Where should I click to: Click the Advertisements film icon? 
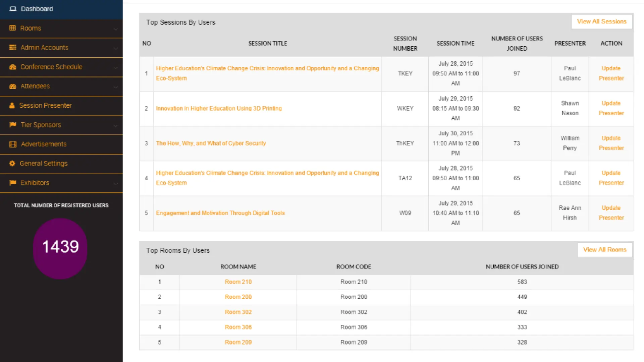click(13, 144)
